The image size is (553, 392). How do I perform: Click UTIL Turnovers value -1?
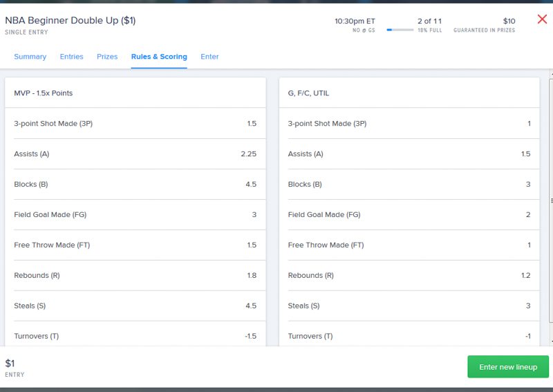pyautogui.click(x=528, y=336)
